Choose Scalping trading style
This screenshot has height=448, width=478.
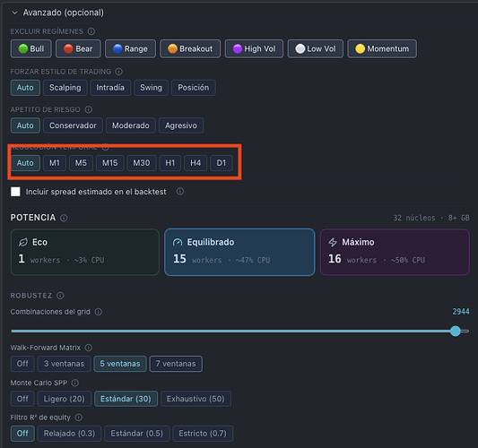click(65, 88)
